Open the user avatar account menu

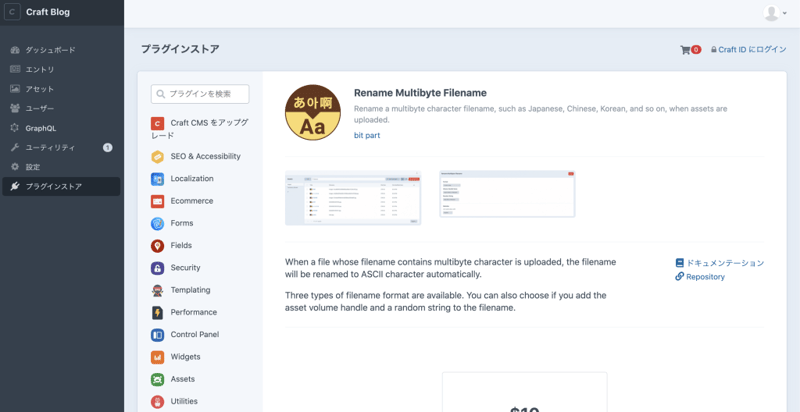(771, 13)
